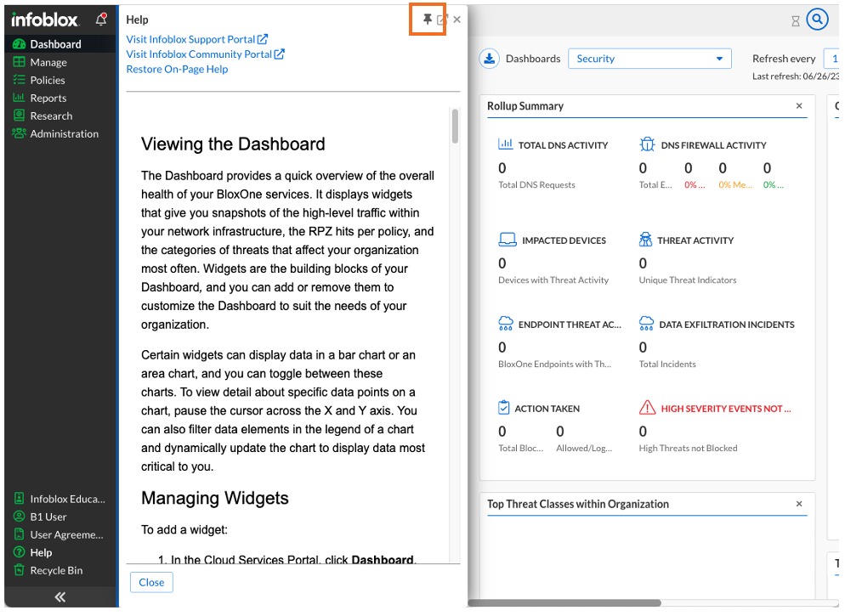Viewport: 845px width, 616px height.
Task: Open the Policies menu
Action: coord(48,80)
